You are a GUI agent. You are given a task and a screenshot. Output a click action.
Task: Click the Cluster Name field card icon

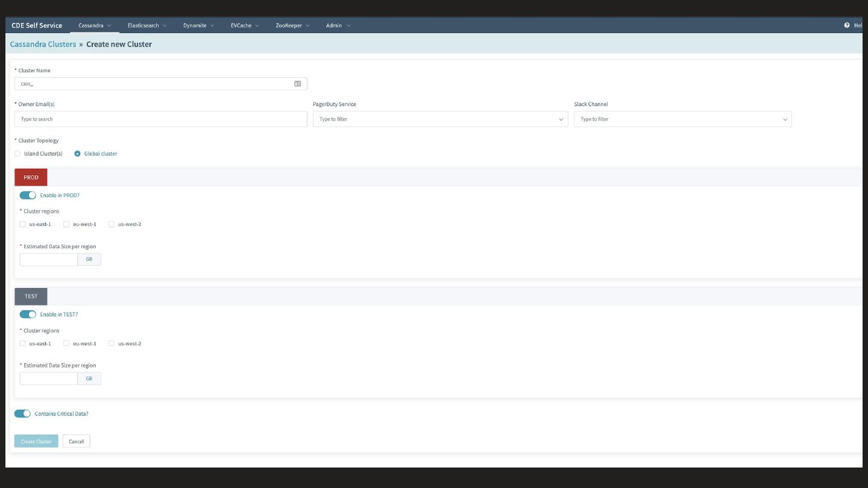coord(297,84)
